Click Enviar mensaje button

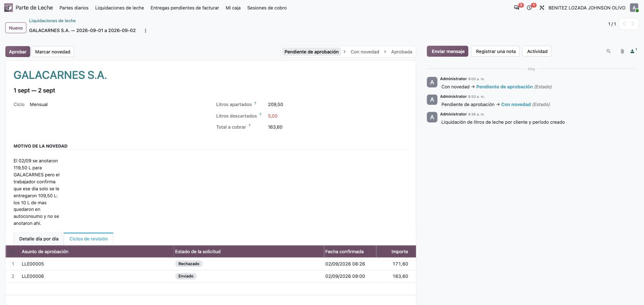point(448,51)
